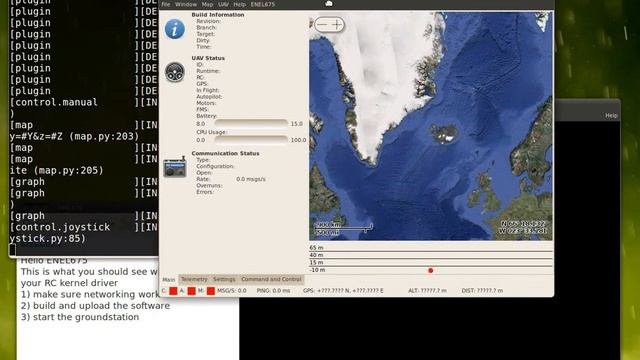Screen dimensions: 640x360
Task: Zoom out the map with minus button
Action: pyautogui.click(x=322, y=24)
